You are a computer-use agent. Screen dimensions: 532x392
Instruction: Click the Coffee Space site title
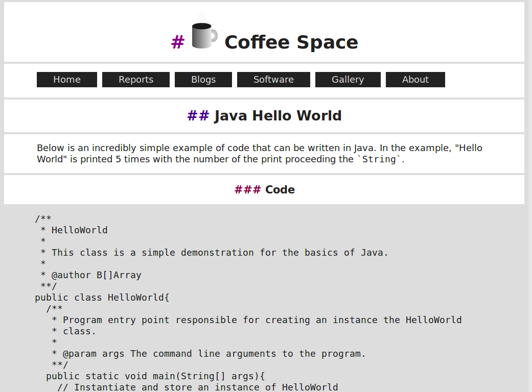[291, 42]
